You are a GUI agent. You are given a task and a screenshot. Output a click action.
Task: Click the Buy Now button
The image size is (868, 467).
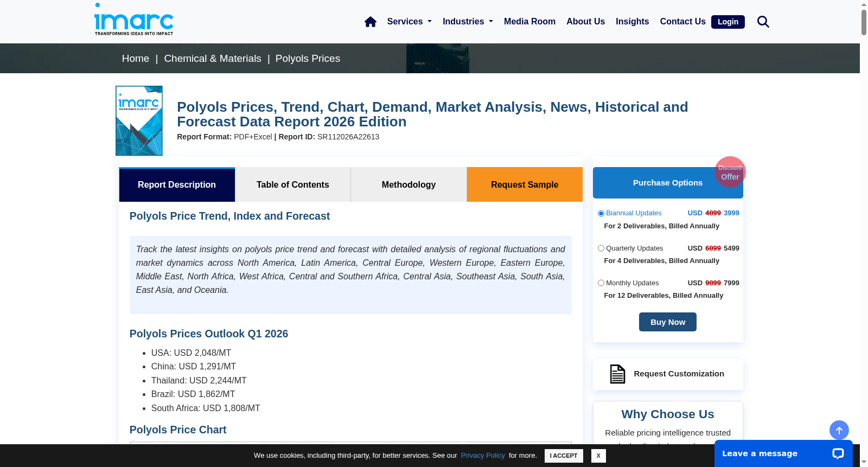click(x=668, y=322)
